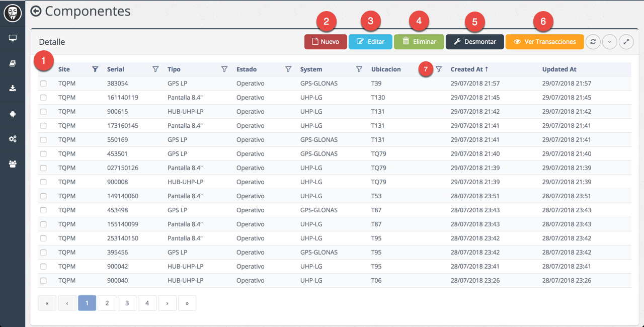
Task: Click Ubicacion cell T53
Action: pyautogui.click(x=376, y=196)
